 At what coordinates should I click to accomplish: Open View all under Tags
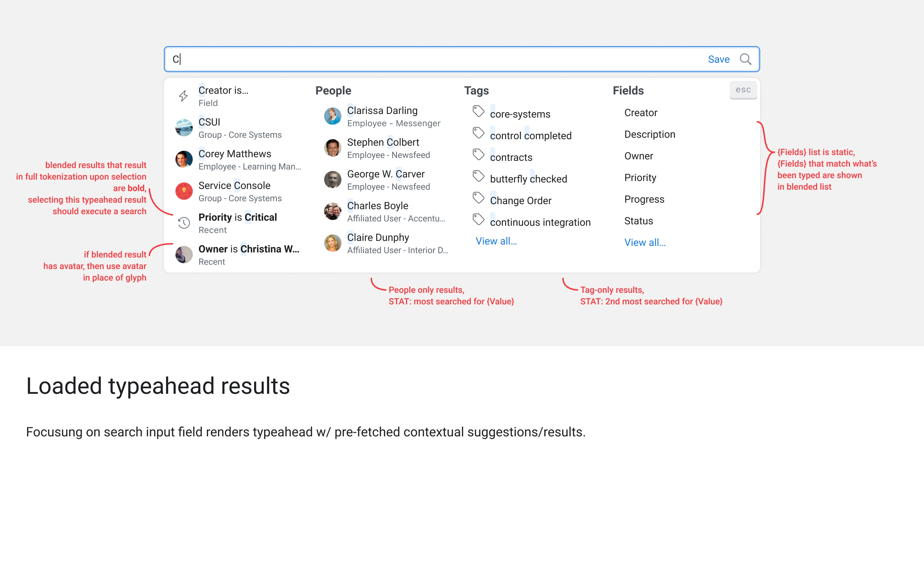click(x=496, y=241)
